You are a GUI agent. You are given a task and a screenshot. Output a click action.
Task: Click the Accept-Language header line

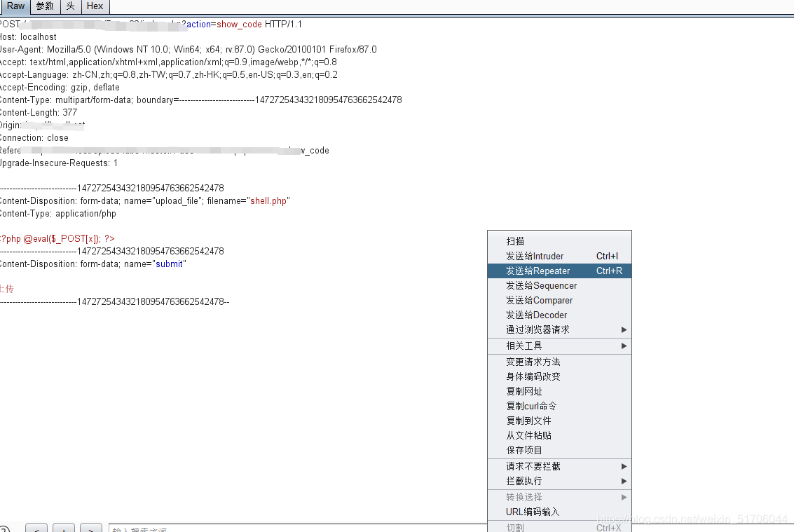tap(169, 75)
